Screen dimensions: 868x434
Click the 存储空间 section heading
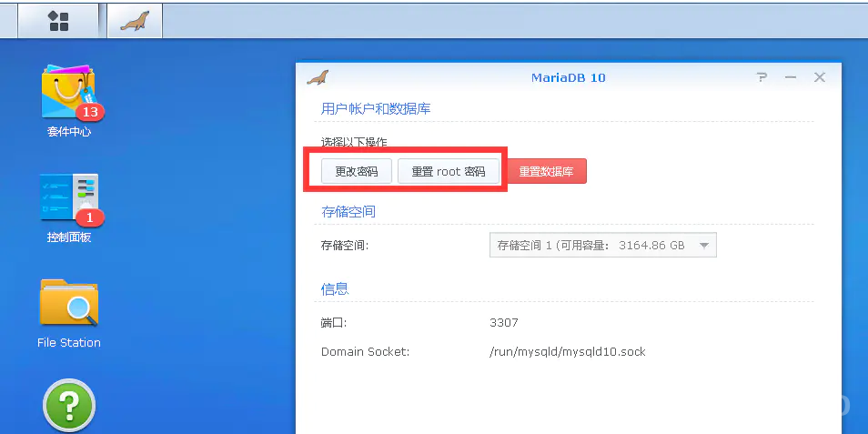click(x=348, y=211)
